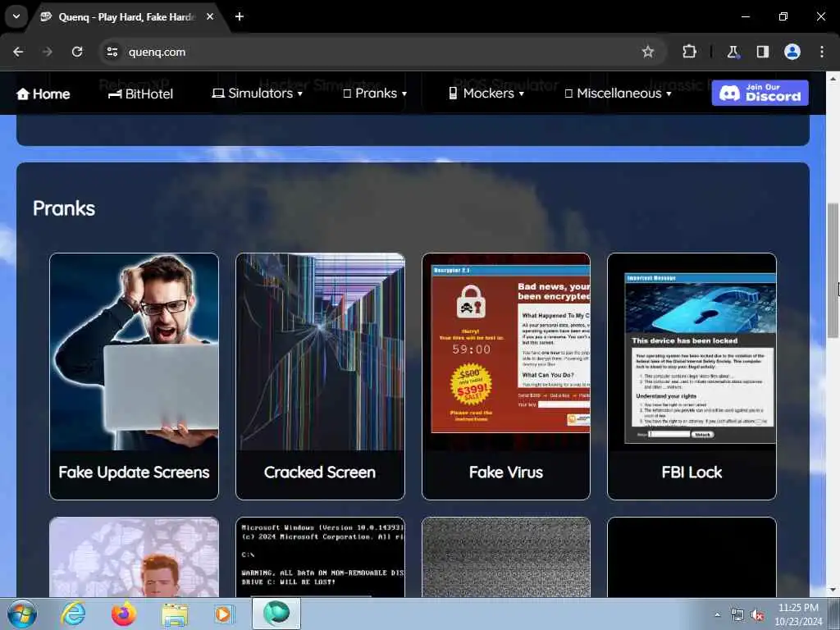Click the Fake Update Screens title link
840x630 pixels.
[134, 472]
